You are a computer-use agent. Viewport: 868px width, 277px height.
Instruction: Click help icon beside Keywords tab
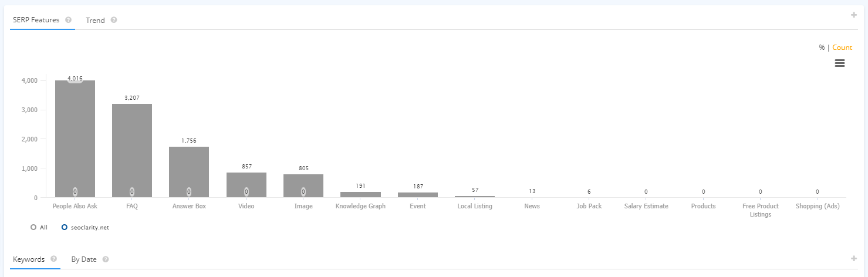pyautogui.click(x=53, y=259)
